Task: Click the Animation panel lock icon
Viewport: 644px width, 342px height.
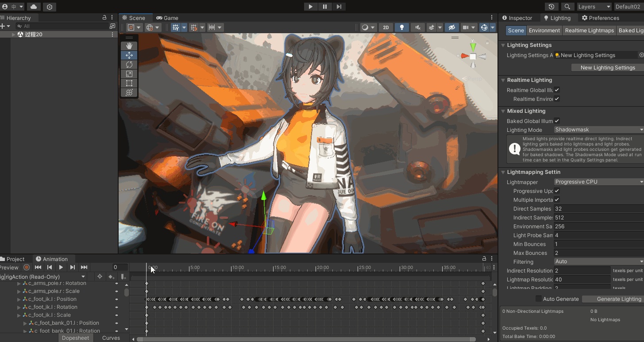Action: 484,259
